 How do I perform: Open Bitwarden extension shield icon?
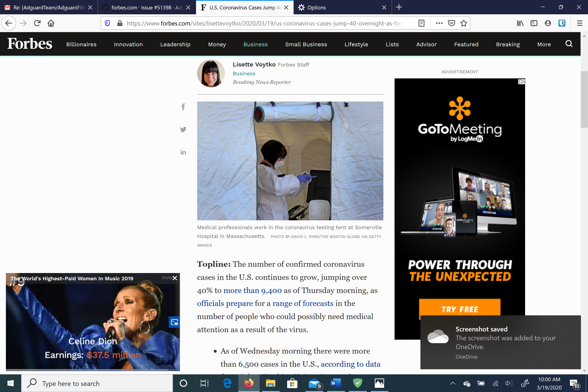[562, 23]
